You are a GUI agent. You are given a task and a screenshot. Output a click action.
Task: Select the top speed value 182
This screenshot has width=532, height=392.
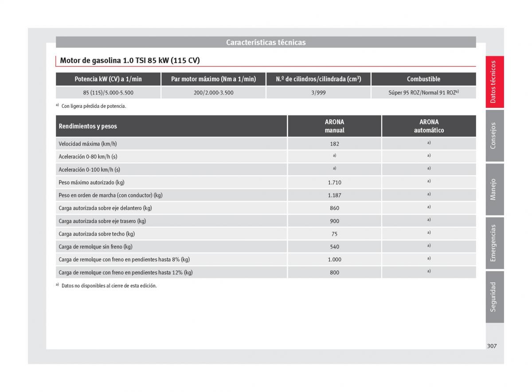(335, 144)
